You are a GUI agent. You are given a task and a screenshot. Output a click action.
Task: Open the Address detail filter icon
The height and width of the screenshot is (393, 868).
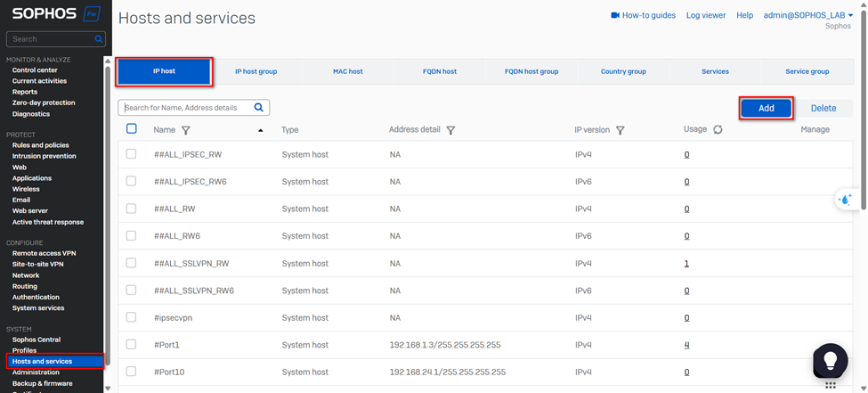(x=451, y=130)
